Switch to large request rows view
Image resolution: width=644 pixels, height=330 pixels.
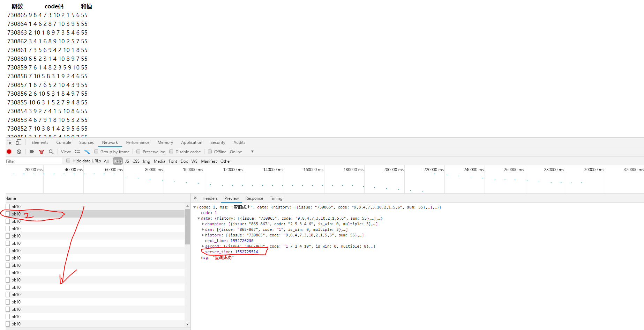pyautogui.click(x=77, y=152)
